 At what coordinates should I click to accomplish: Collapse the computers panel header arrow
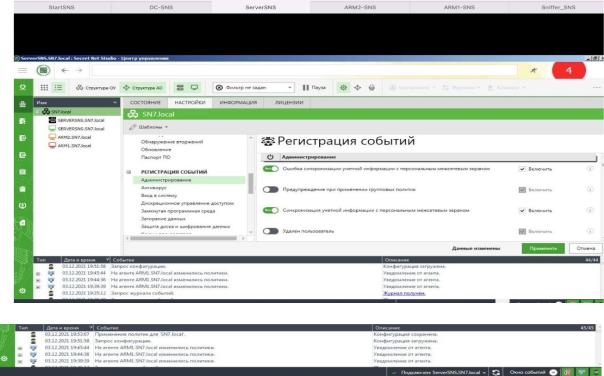coord(115,102)
